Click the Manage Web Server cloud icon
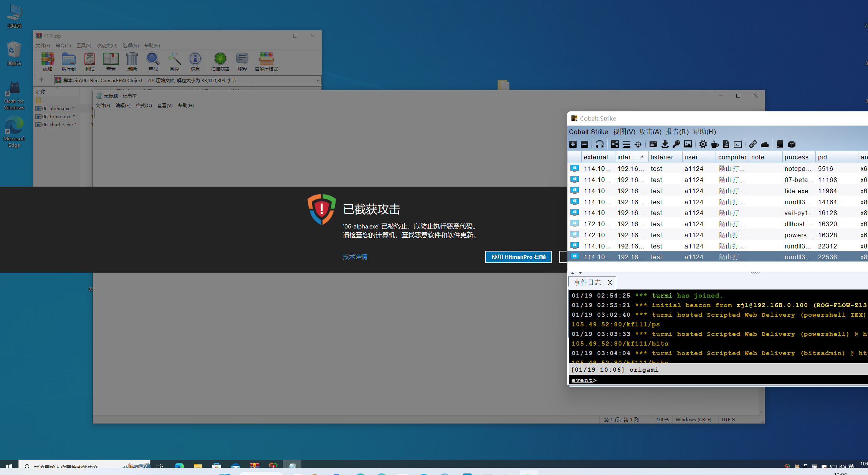The width and height of the screenshot is (868, 475). 765,144
